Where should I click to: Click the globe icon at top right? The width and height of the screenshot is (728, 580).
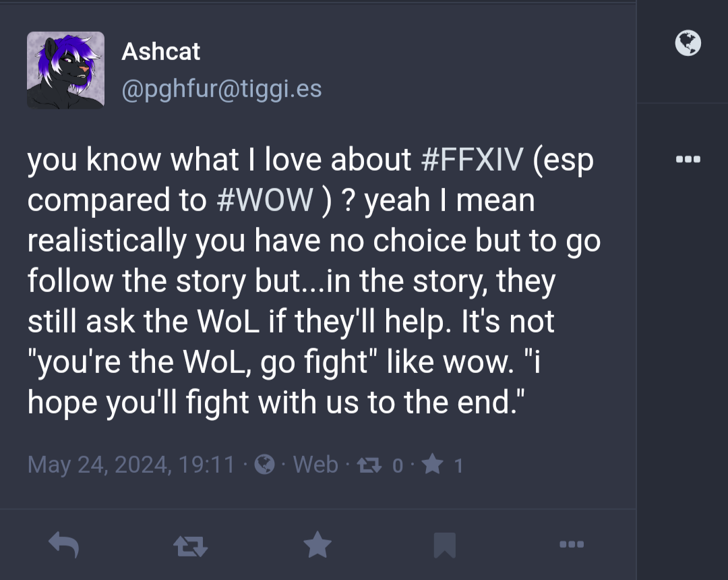click(688, 43)
